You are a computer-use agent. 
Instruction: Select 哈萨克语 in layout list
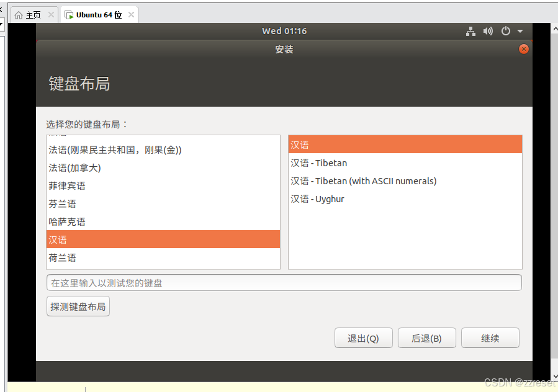coord(163,221)
